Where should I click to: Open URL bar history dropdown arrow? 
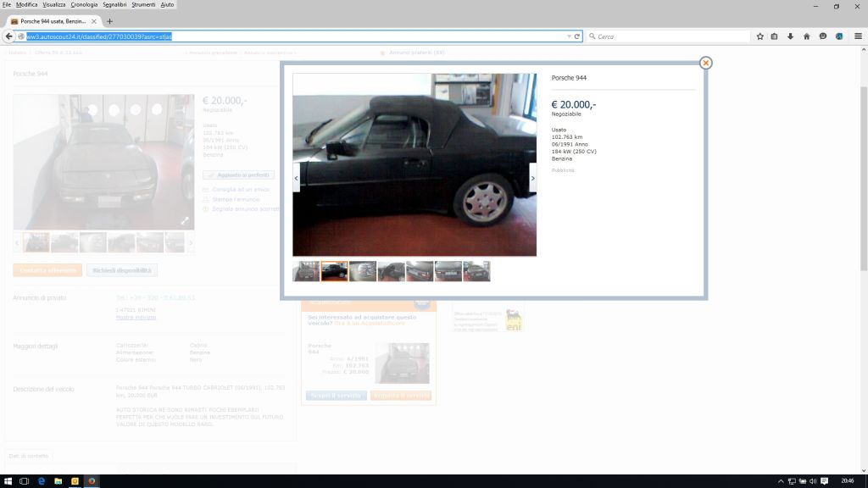pyautogui.click(x=569, y=36)
